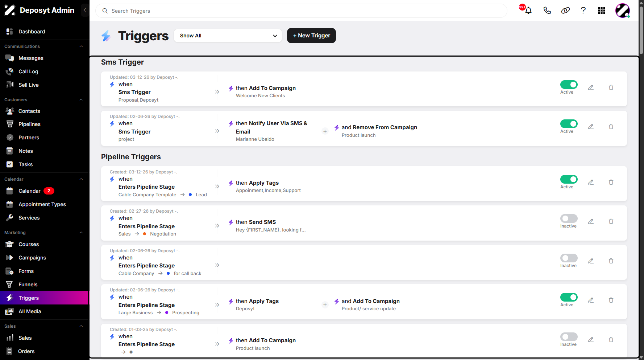644x360 pixels.
Task: Add action plus icon in Prospecting trigger
Action: (325, 305)
